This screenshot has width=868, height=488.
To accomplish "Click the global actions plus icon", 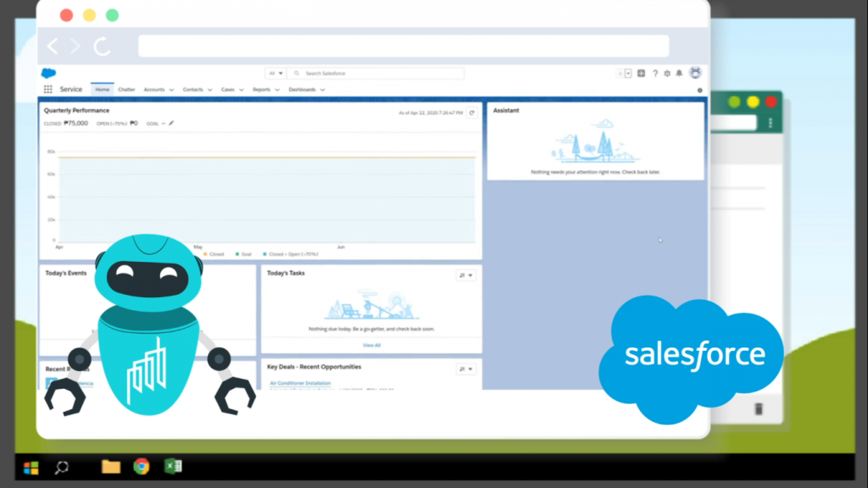I will click(641, 73).
